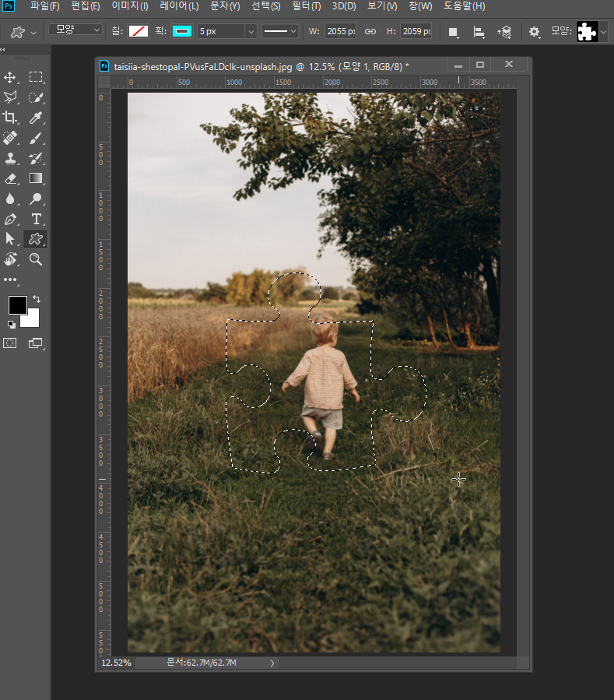Open the 선택(S) menu
Image resolution: width=614 pixels, height=700 pixels.
[266, 6]
